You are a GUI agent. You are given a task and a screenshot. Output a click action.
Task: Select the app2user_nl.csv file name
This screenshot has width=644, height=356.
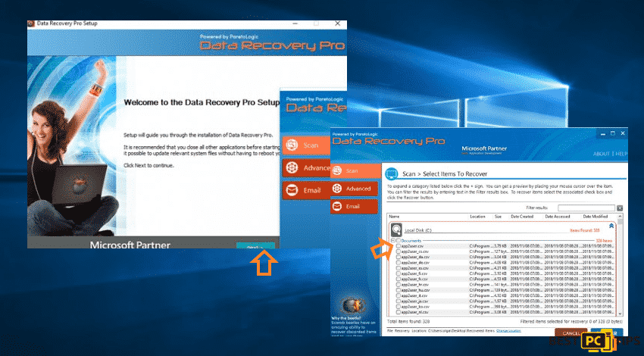(415, 313)
